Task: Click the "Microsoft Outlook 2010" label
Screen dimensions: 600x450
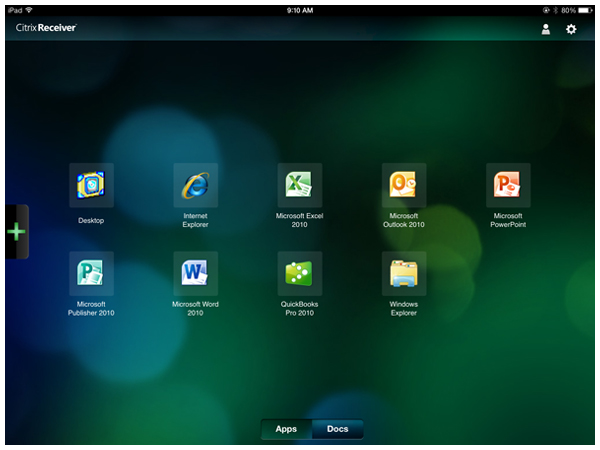Action: 404,220
